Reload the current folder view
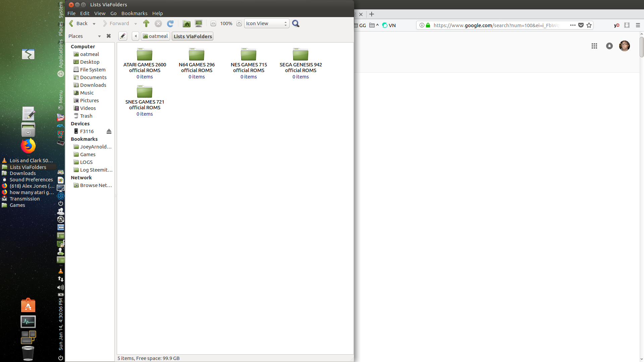The image size is (644, 362). click(x=170, y=23)
